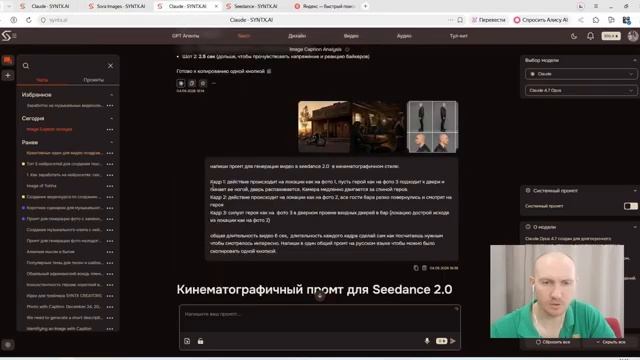
Task: Click the lock icon in the prompt box
Action: [x=200, y=341]
